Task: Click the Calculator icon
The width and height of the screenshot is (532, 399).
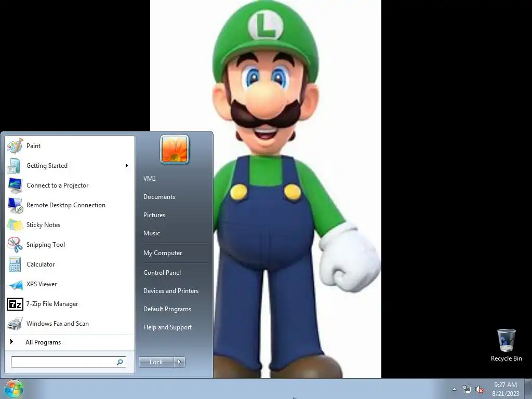Action: coord(15,264)
